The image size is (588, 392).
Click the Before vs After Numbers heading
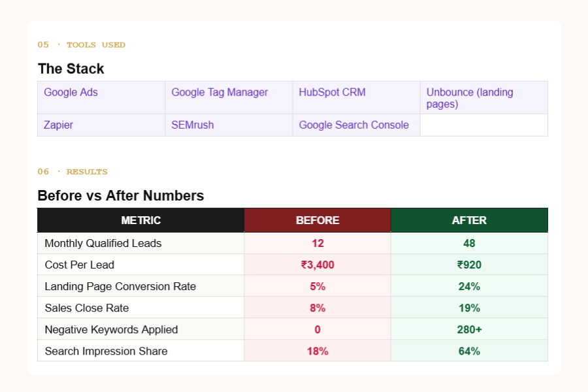coord(120,195)
